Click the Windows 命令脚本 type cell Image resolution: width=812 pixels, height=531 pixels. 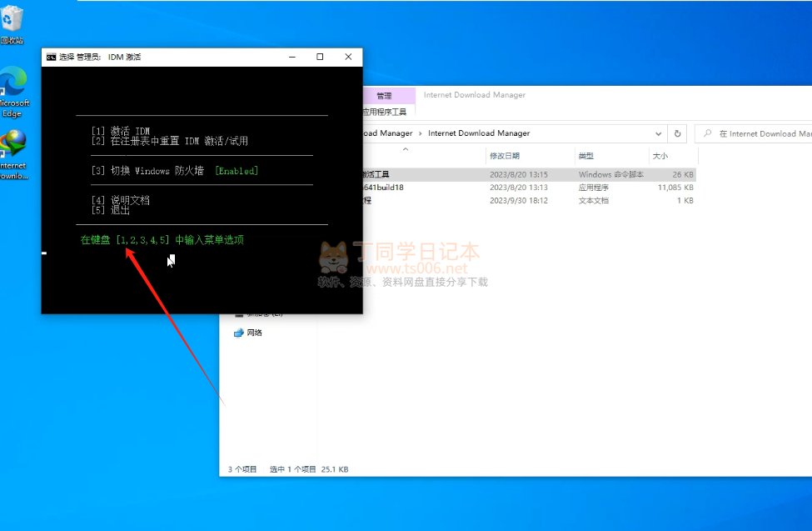[x=611, y=175]
